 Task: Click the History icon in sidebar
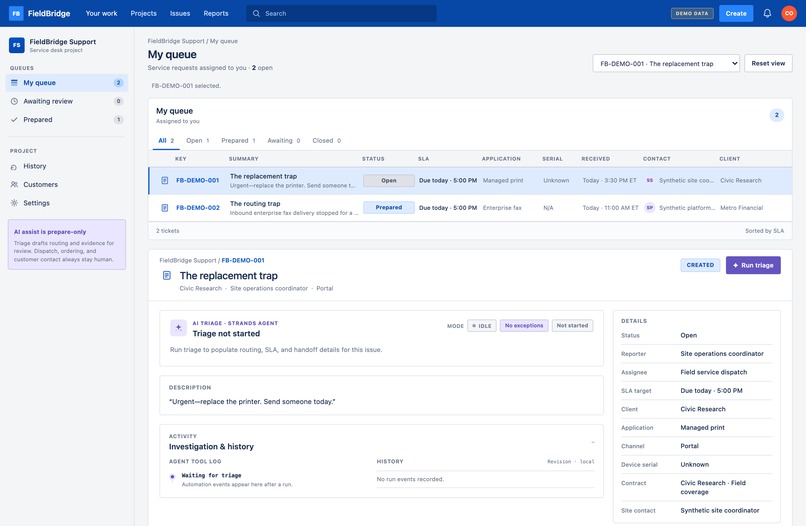tap(14, 167)
